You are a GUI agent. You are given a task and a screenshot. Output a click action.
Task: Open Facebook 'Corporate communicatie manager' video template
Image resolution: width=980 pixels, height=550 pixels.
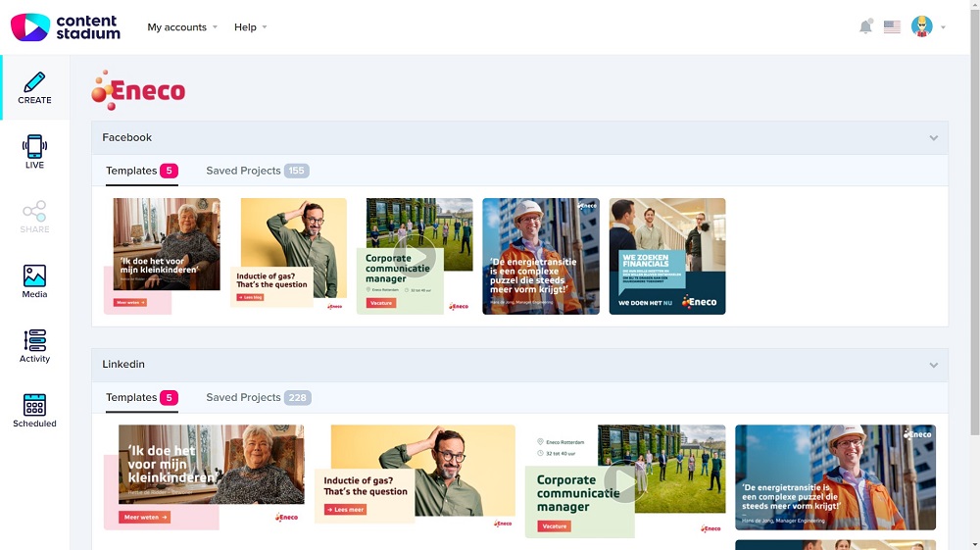(415, 256)
